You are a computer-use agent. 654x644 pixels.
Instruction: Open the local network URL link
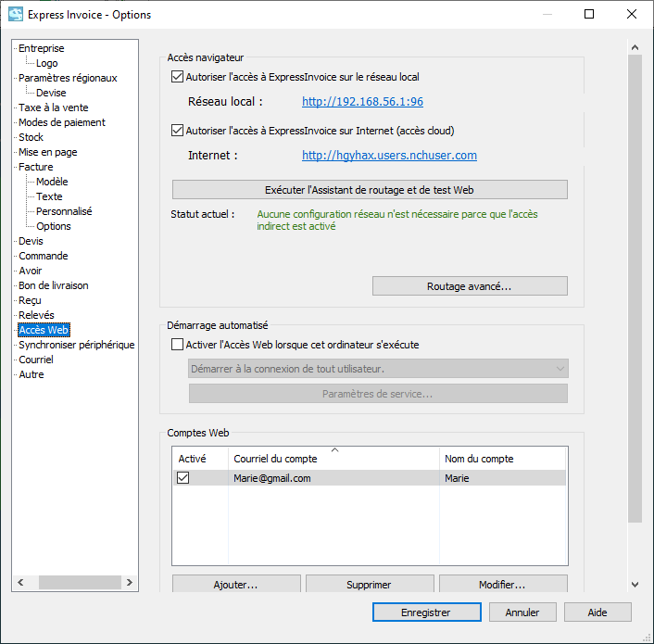(362, 102)
